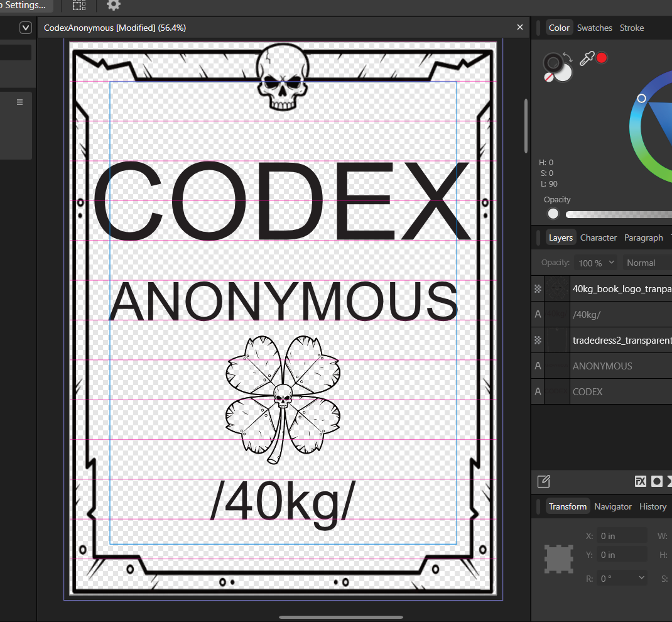672x622 pixels.
Task: Click the CODEX text on the canvas
Action: [x=282, y=200]
